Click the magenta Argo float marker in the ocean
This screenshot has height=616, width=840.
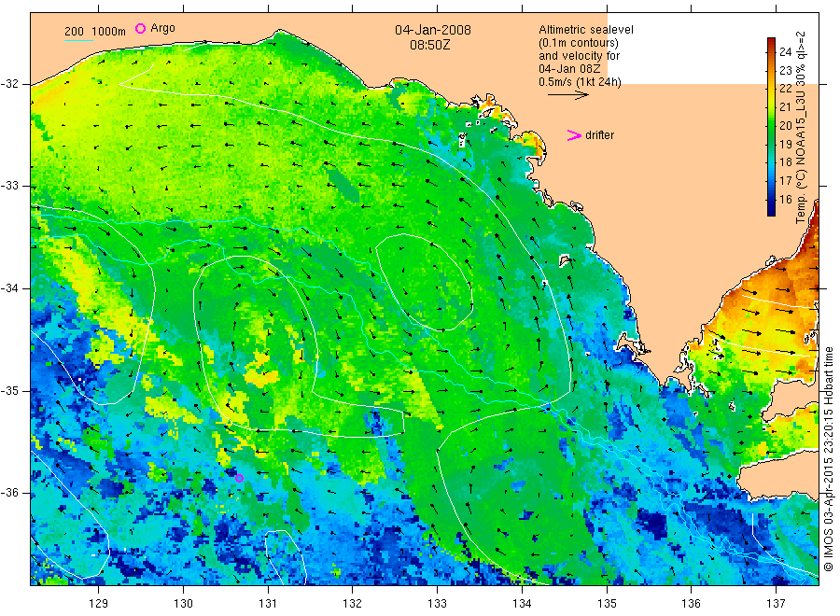pyautogui.click(x=240, y=479)
